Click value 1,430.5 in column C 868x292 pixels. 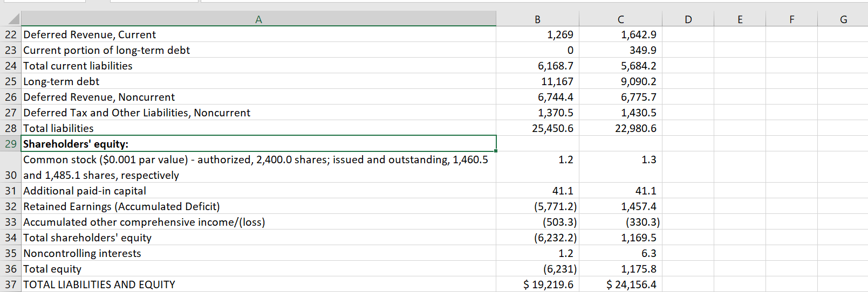(x=620, y=113)
